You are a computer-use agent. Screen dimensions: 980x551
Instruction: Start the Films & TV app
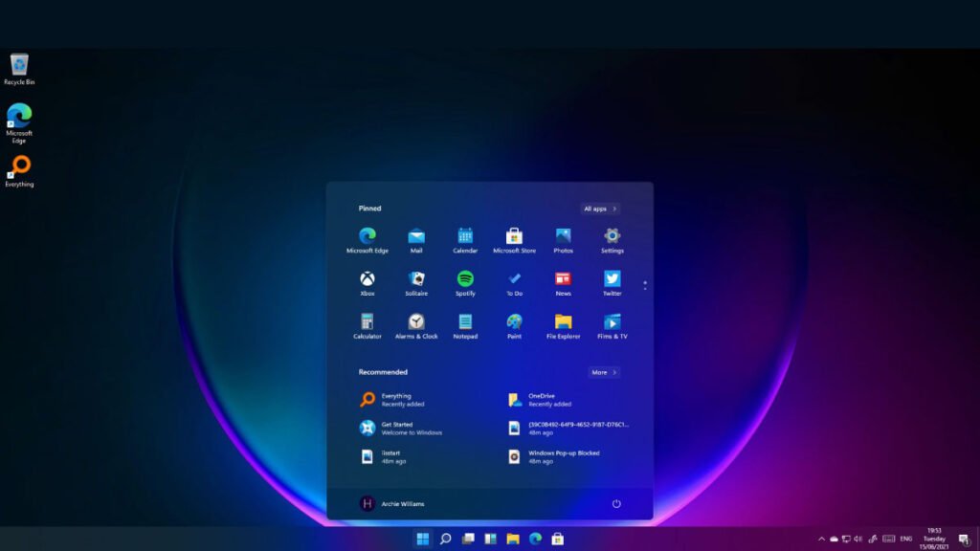612,326
